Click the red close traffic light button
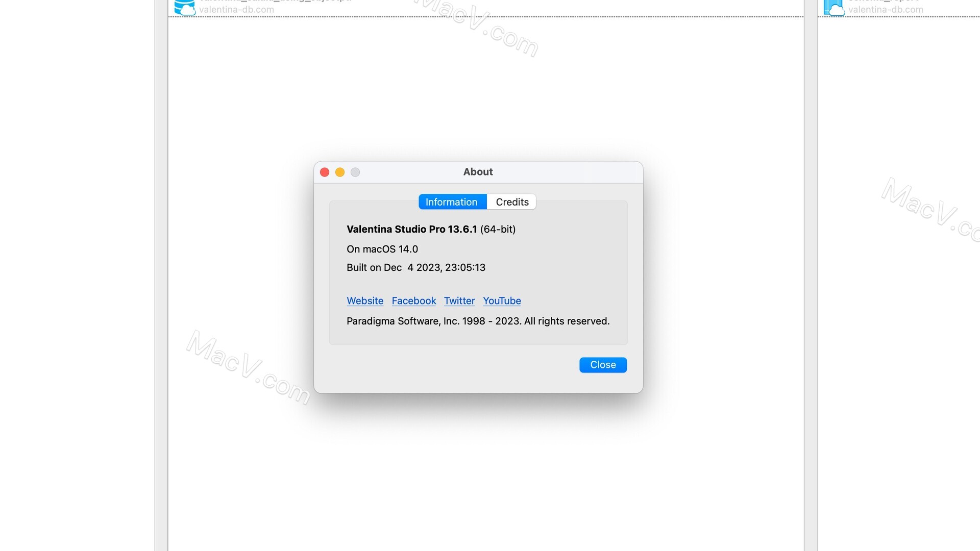Screen dimensions: 980x551 [x=324, y=171]
